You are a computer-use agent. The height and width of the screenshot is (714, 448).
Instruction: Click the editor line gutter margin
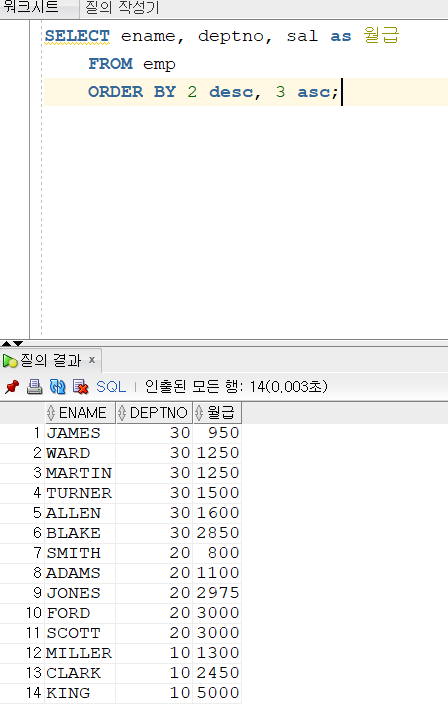(x=15, y=178)
